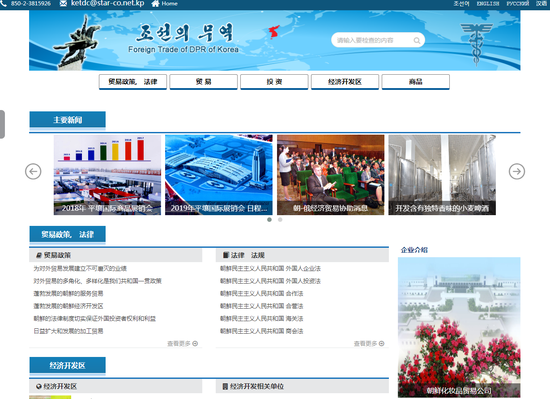This screenshot has height=399, width=550.
Task: Click the 经济开发相关单位 panel heading
Action: (x=257, y=386)
